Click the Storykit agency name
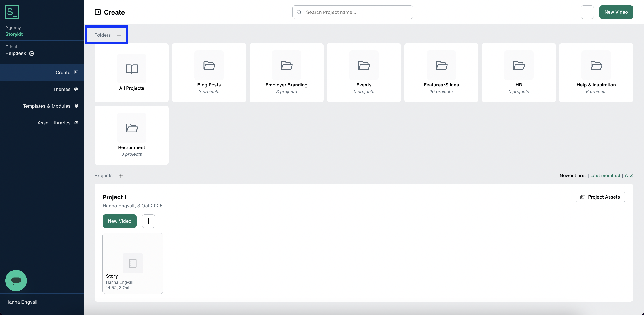Viewport: 644px width, 315px height. point(14,34)
